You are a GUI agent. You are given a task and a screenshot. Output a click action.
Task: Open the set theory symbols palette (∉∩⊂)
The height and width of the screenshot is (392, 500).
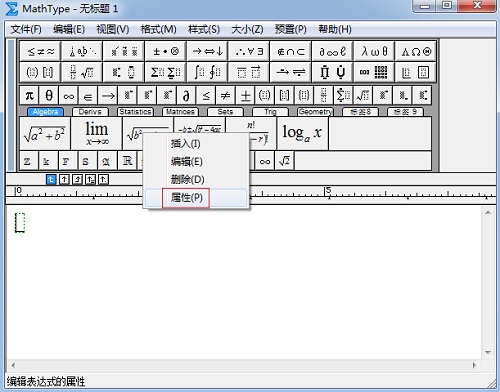point(291,51)
